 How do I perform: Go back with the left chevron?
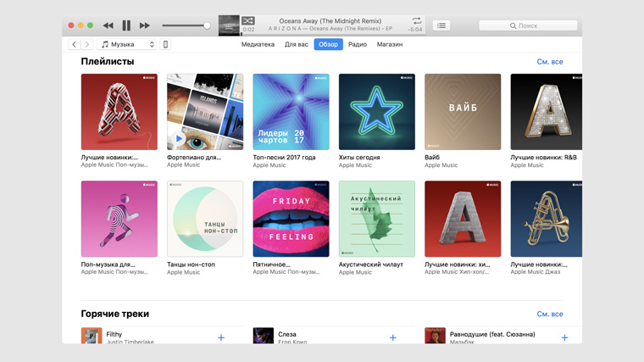point(74,44)
